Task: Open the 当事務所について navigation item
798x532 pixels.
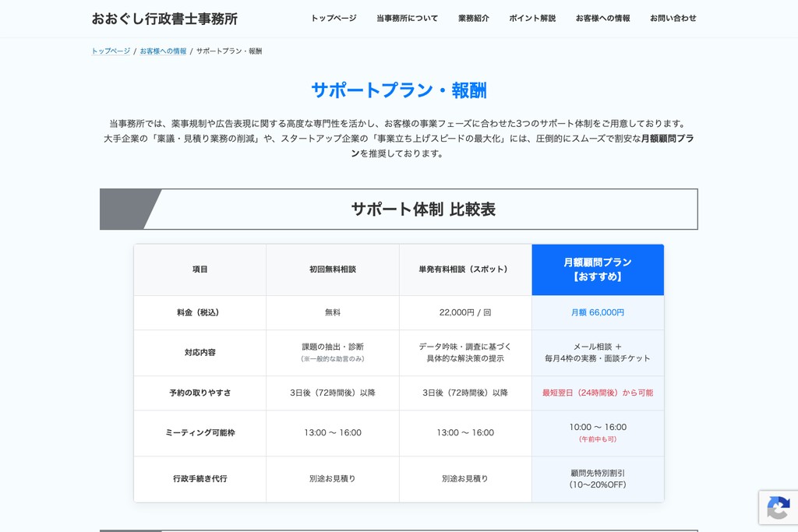Action: click(x=407, y=19)
